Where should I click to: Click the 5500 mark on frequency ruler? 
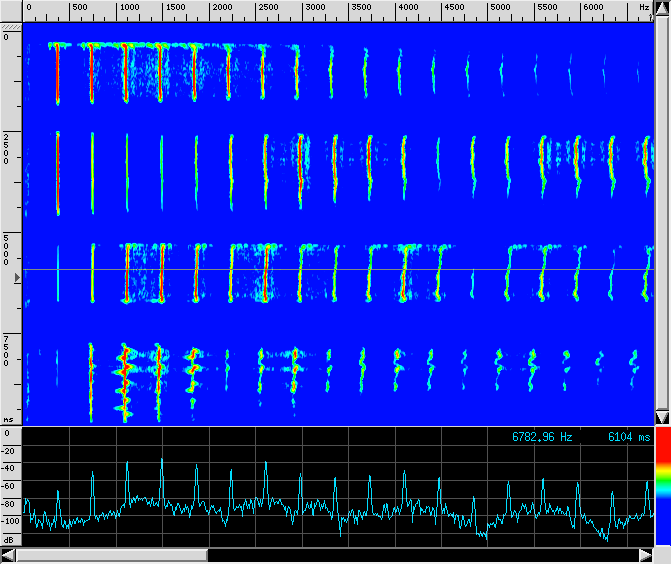point(546,8)
